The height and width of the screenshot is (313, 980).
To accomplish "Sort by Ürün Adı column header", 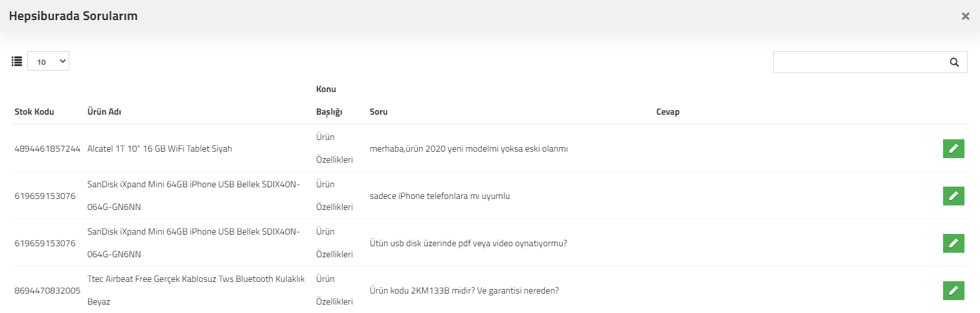I will click(104, 112).
